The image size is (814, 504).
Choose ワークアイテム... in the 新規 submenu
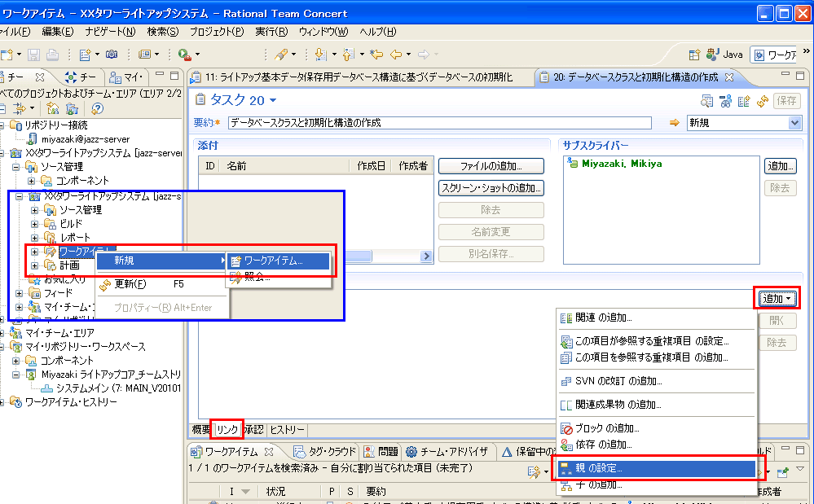coord(279,261)
